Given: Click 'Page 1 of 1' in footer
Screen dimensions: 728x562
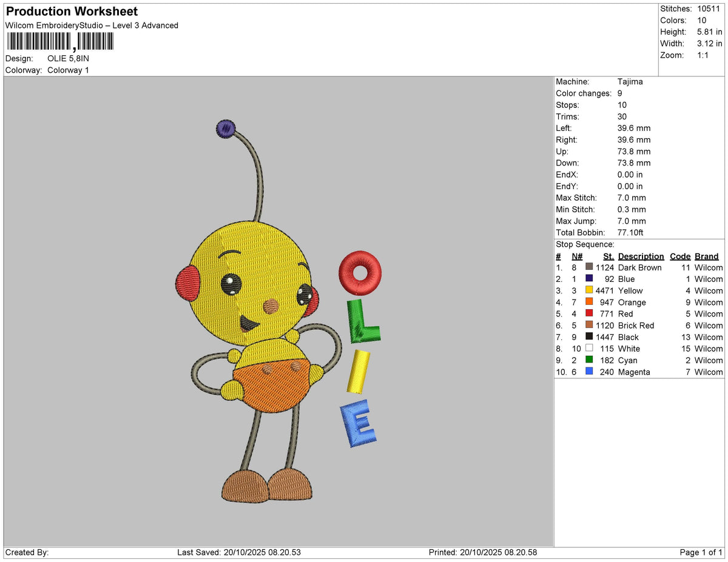Looking at the screenshot, I should [701, 553].
